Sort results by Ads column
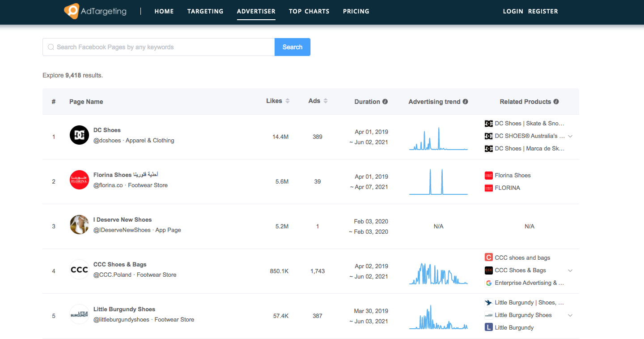 tap(318, 101)
